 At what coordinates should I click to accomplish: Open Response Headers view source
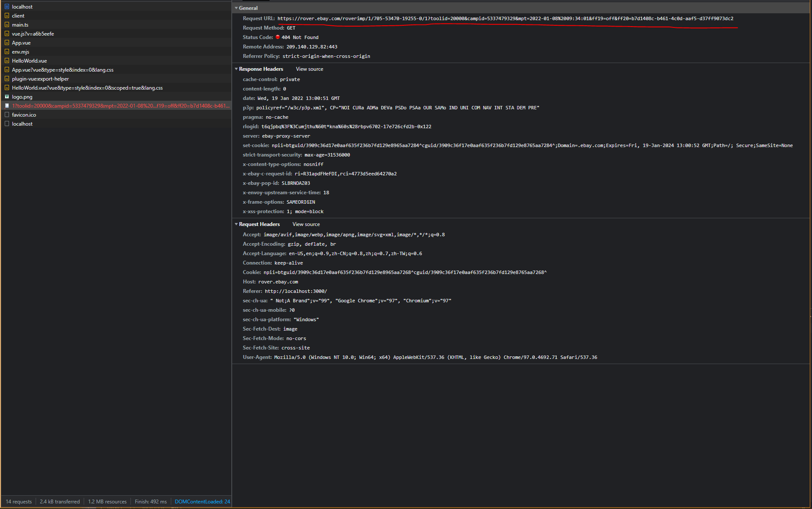click(309, 69)
